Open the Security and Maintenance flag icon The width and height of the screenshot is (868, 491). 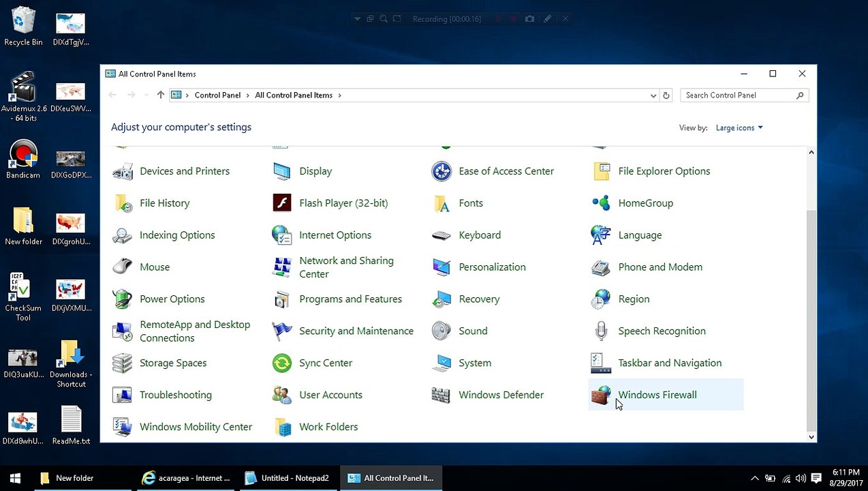click(282, 331)
